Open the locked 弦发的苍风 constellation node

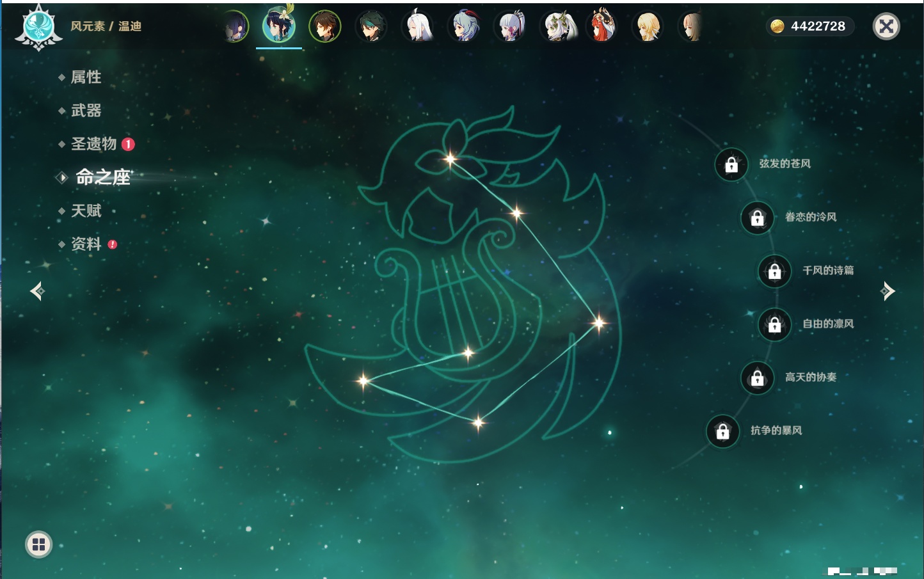(731, 165)
